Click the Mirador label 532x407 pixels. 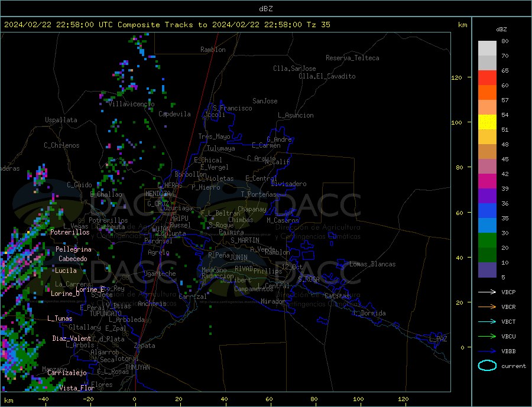(x=273, y=301)
